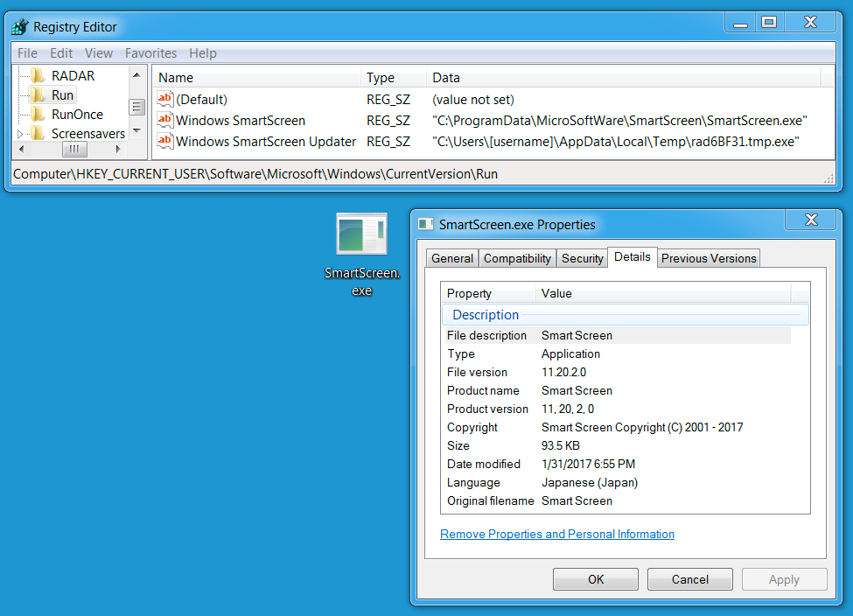853x616 pixels.
Task: Select the 'Windows SmartScreen Updater' value name
Action: click(266, 142)
